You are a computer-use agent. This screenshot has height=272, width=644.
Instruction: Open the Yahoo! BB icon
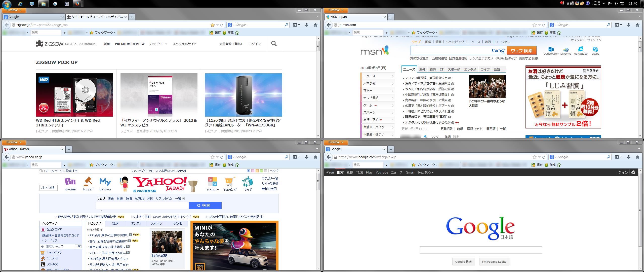point(70,182)
